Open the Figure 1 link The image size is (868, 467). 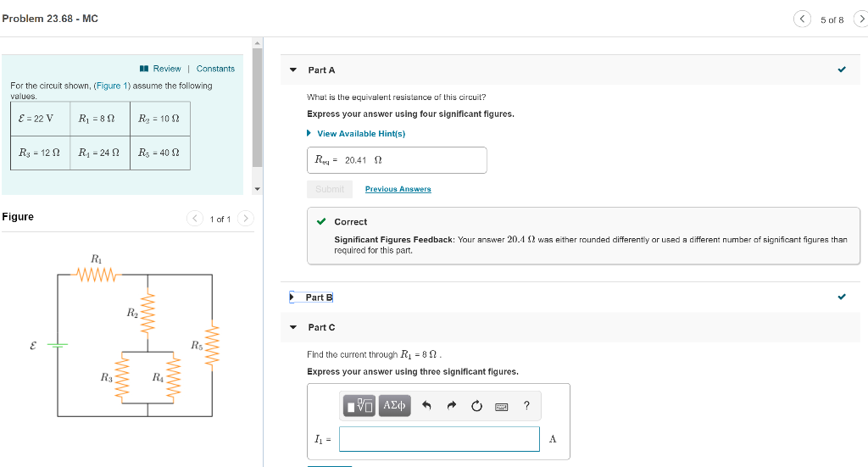[x=112, y=86]
